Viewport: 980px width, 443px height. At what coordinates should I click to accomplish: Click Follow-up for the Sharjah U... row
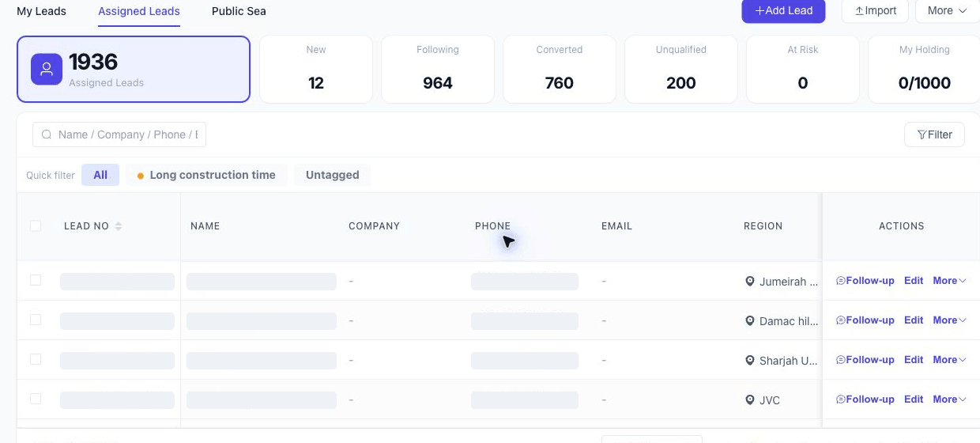(865, 360)
